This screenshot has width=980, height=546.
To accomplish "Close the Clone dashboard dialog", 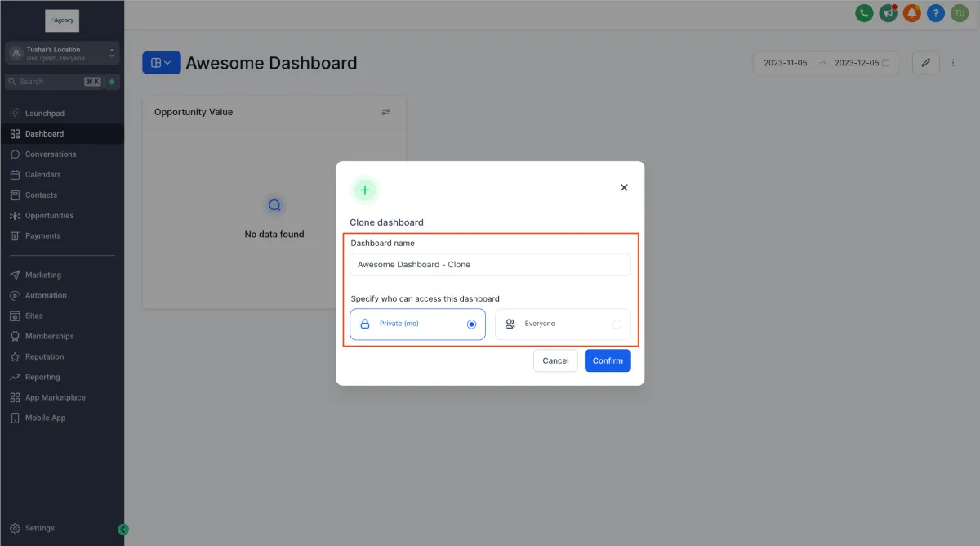I will click(624, 187).
